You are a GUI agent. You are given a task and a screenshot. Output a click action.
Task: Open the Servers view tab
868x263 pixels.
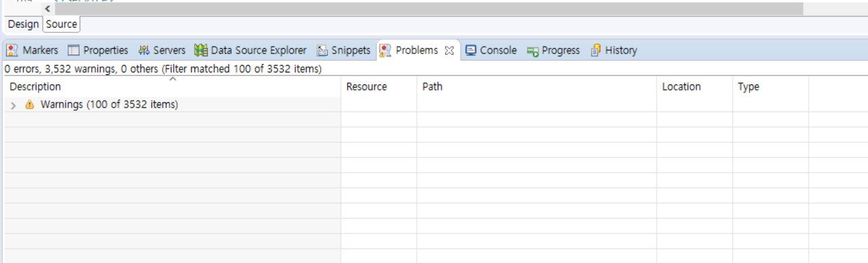(162, 50)
